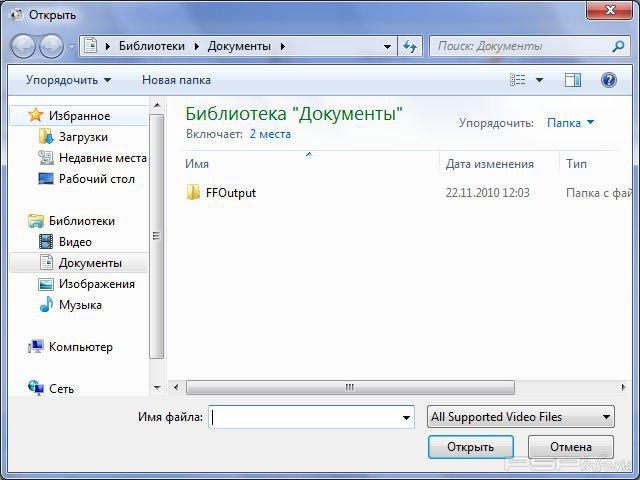Click the Загрузки folder icon
640x480 pixels.
pos(46,136)
